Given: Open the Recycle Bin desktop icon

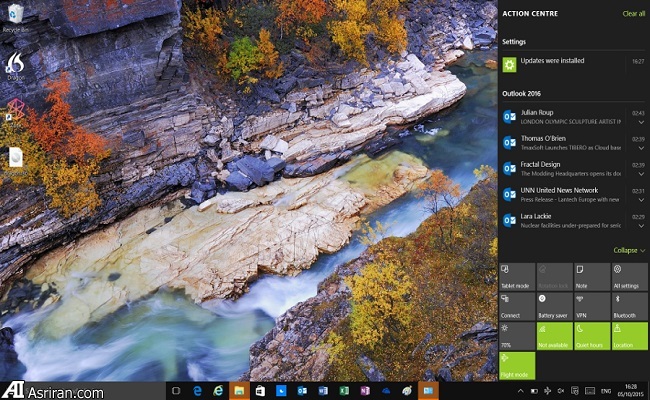Looking at the screenshot, I should pos(14,18).
